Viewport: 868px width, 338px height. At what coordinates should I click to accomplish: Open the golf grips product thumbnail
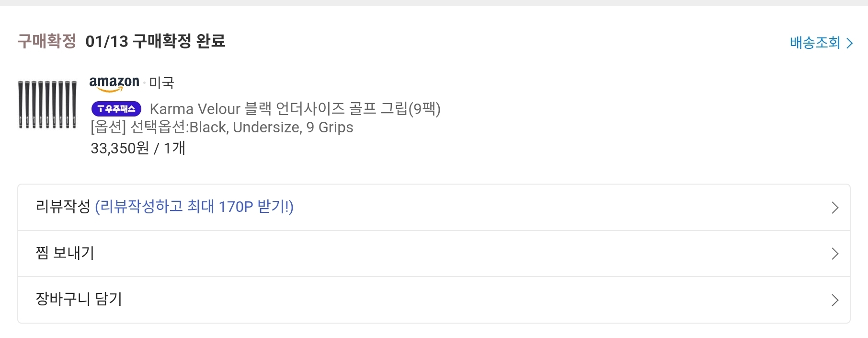(x=47, y=105)
